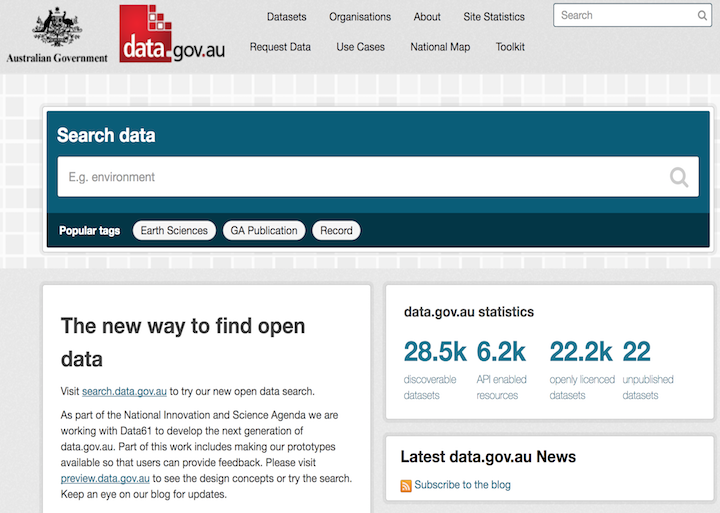Select the Earth Sciences popular tag

click(x=174, y=230)
